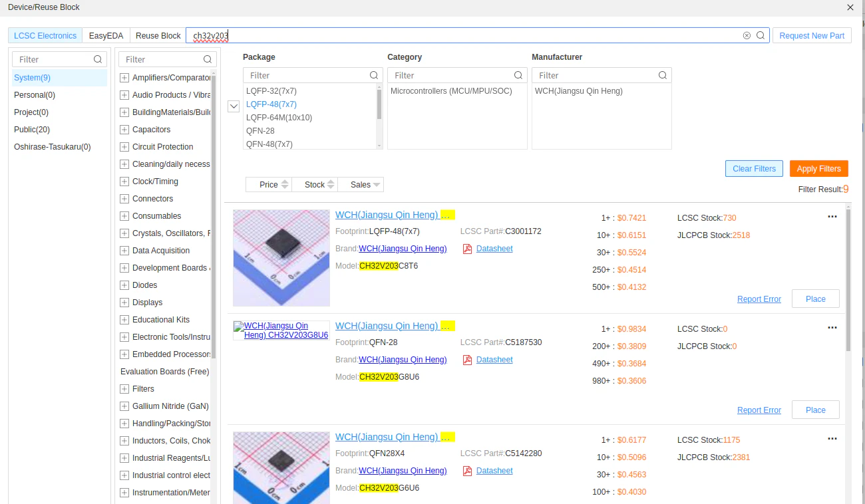The height and width of the screenshot is (504, 865).
Task: Select the Personal(0) library source
Action: point(59,95)
